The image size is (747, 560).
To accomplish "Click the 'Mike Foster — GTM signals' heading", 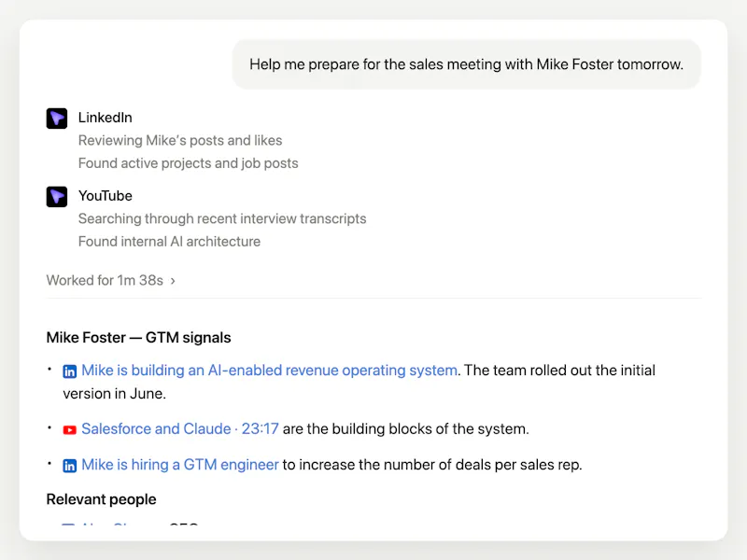I will [x=138, y=338].
